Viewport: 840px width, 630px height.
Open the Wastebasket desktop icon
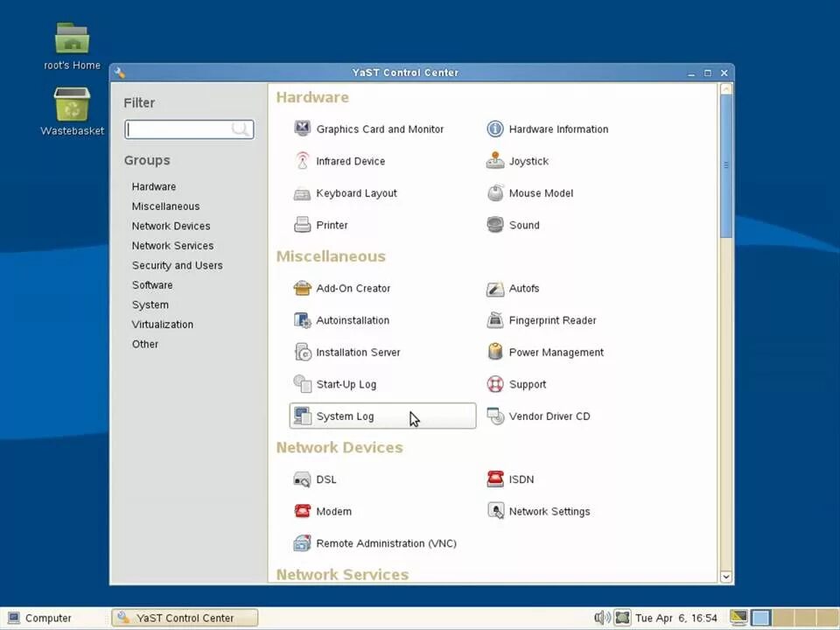coord(72,111)
